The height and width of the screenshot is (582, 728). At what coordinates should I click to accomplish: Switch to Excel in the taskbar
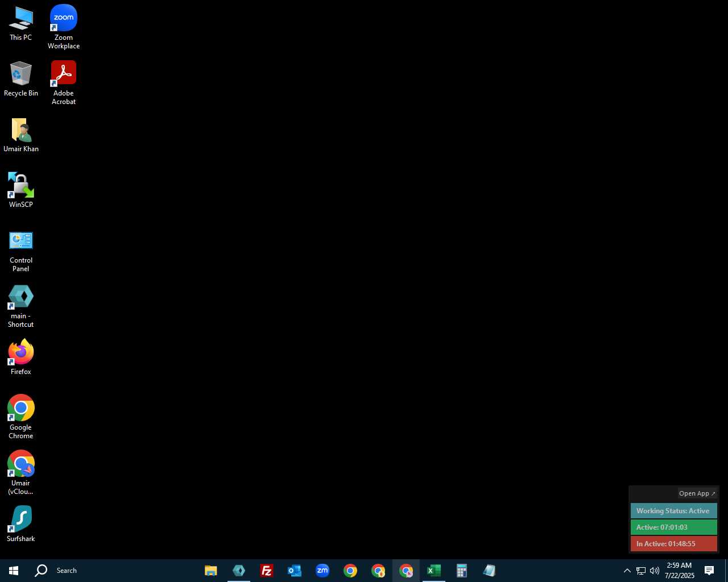pyautogui.click(x=434, y=571)
